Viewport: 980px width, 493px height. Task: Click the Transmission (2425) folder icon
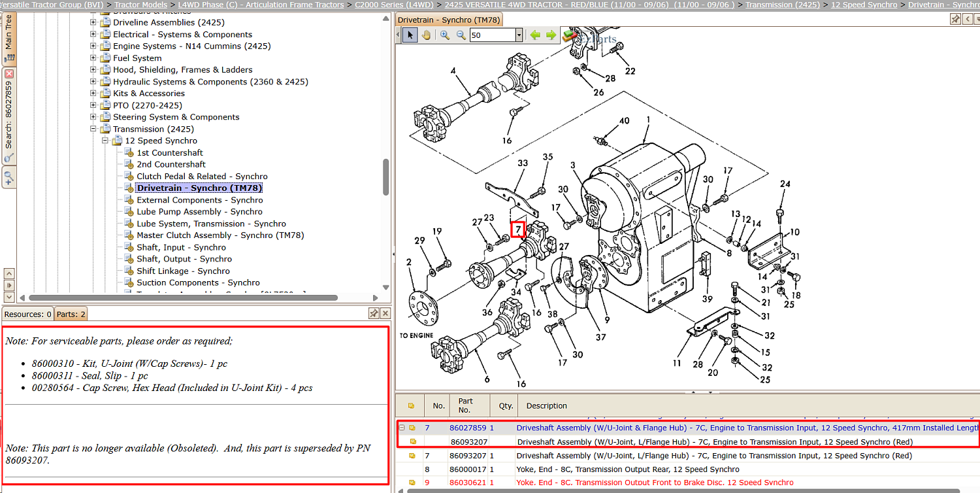pos(105,129)
